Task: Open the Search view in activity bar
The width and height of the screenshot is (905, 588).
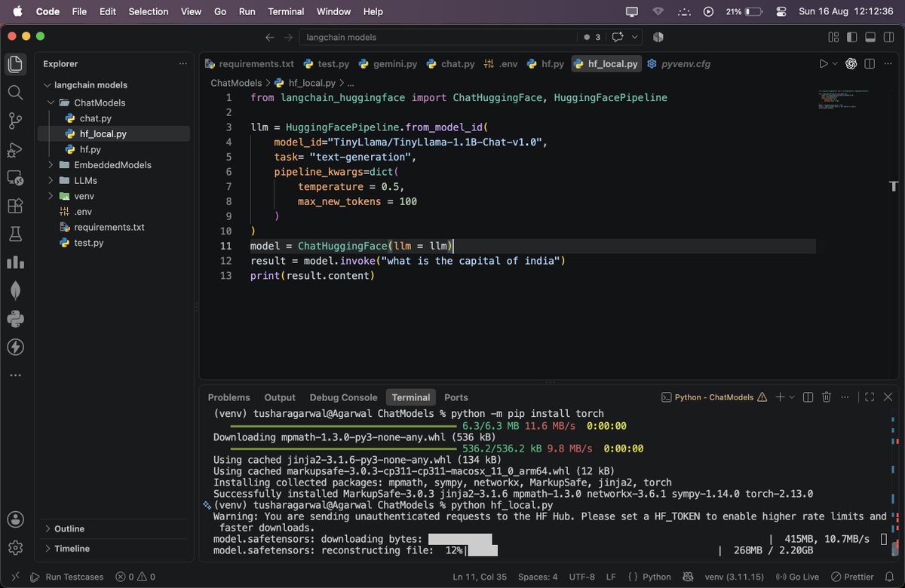Action: pos(15,92)
